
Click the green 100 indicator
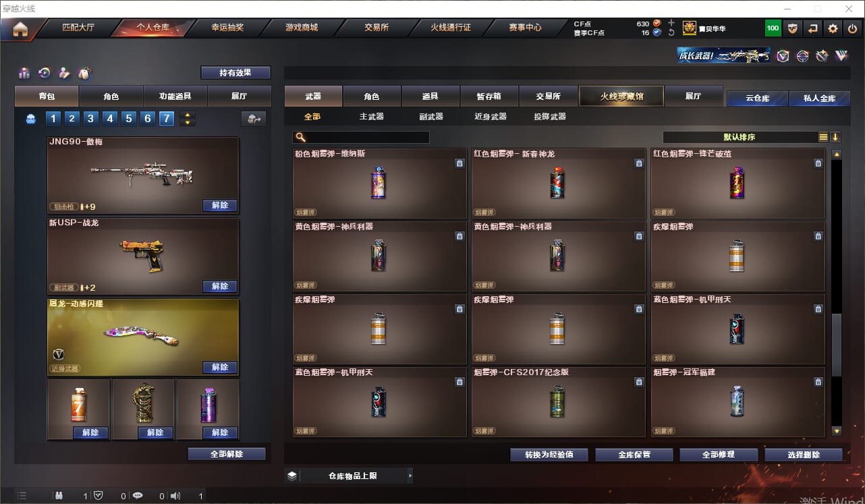[x=773, y=28]
